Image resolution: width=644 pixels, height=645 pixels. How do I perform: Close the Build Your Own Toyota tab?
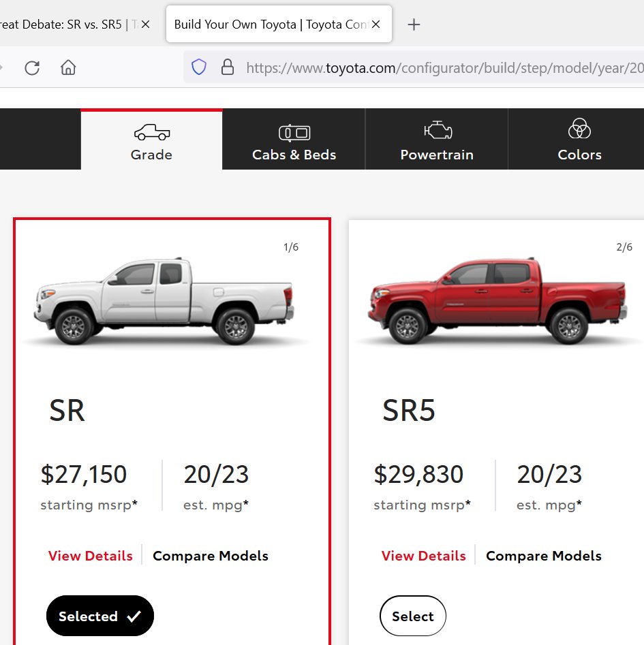click(x=375, y=25)
